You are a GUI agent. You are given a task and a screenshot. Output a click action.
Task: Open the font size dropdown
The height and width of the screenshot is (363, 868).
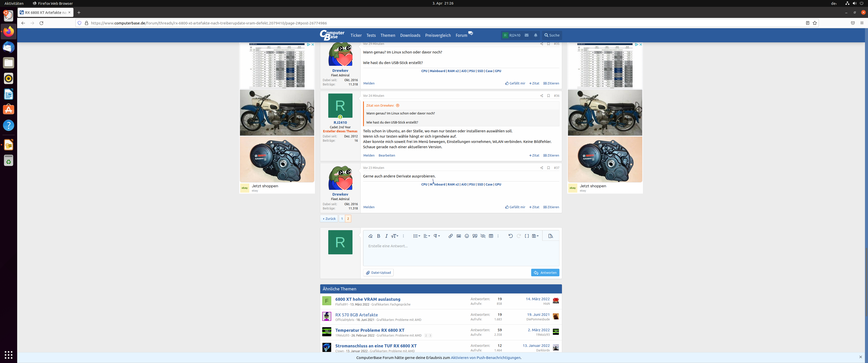coord(395,236)
